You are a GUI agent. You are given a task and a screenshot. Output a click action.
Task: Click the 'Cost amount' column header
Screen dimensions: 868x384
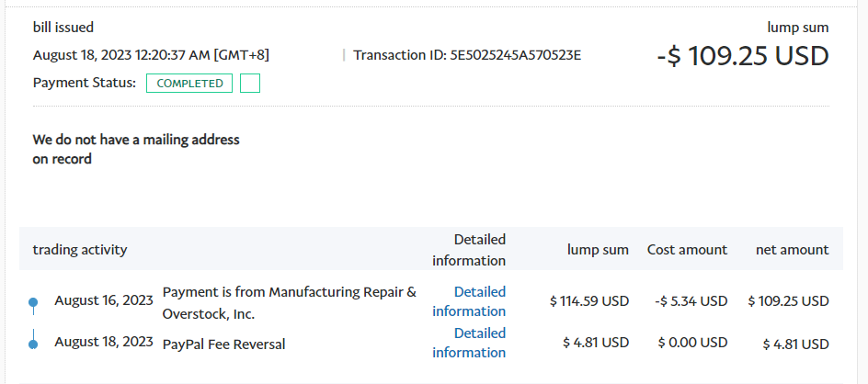687,250
